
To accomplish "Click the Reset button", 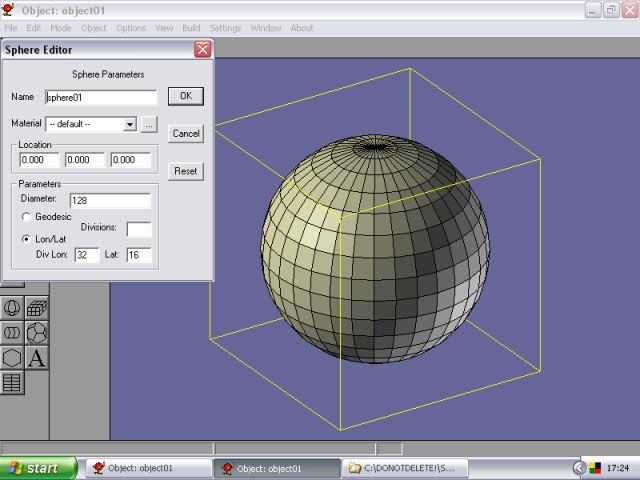I will [186, 171].
